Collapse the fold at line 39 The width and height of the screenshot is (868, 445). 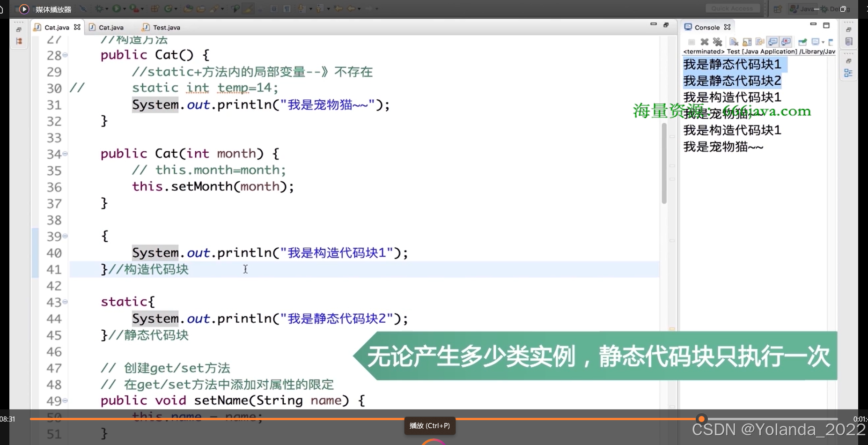click(65, 236)
